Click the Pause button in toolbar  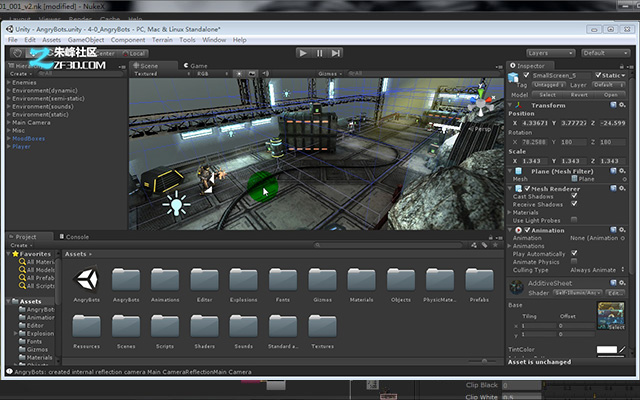point(319,53)
